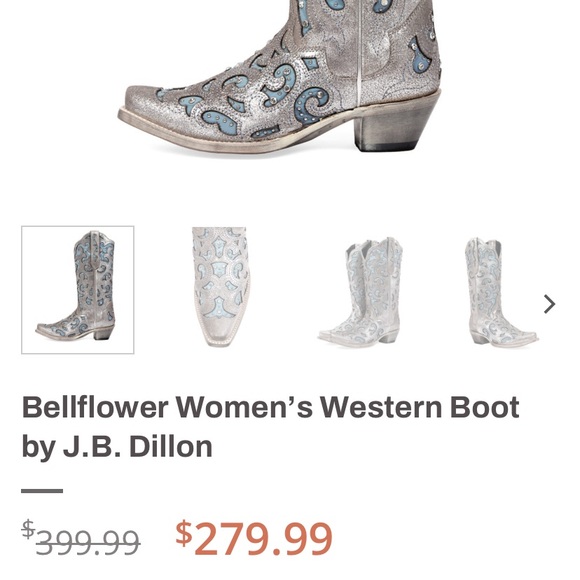Click the word "Bellflower" in the title

coord(95,407)
